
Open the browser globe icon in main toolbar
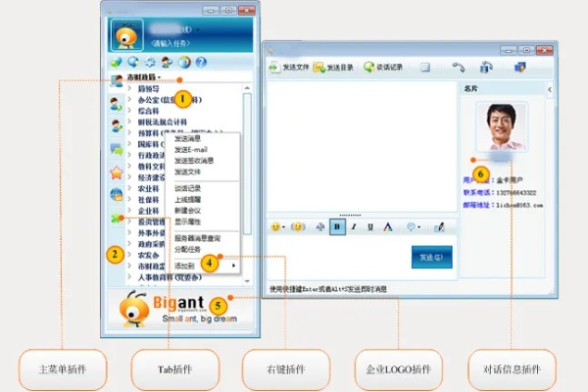point(184,62)
